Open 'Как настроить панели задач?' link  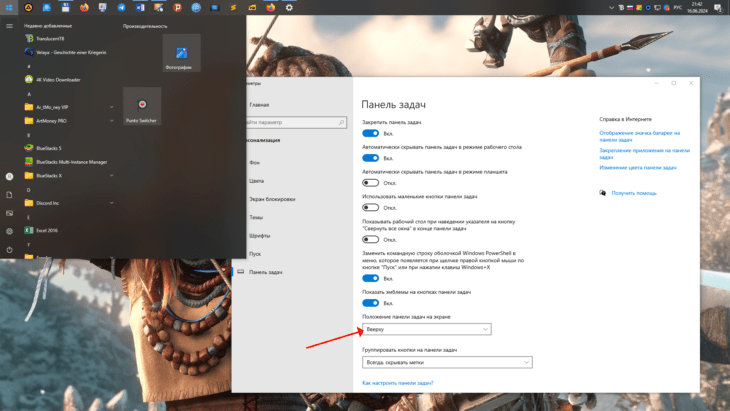point(398,383)
